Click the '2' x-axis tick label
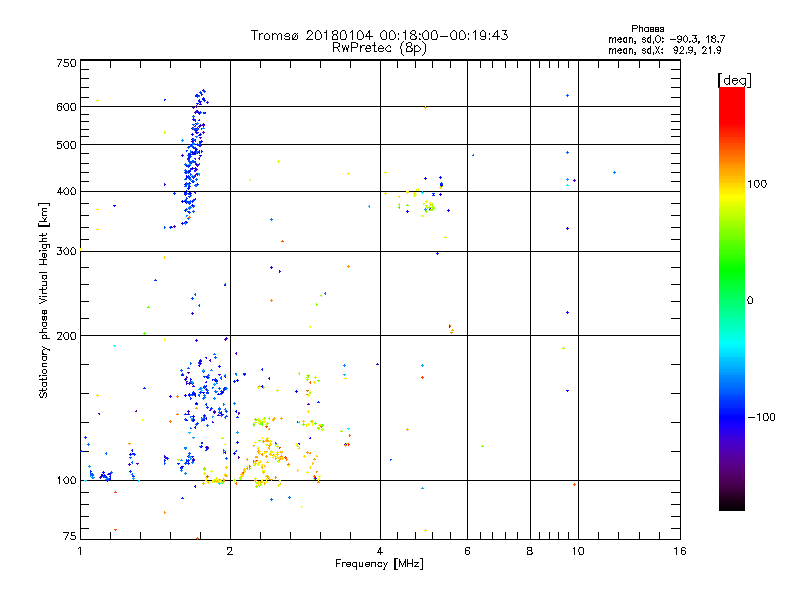 tap(230, 551)
